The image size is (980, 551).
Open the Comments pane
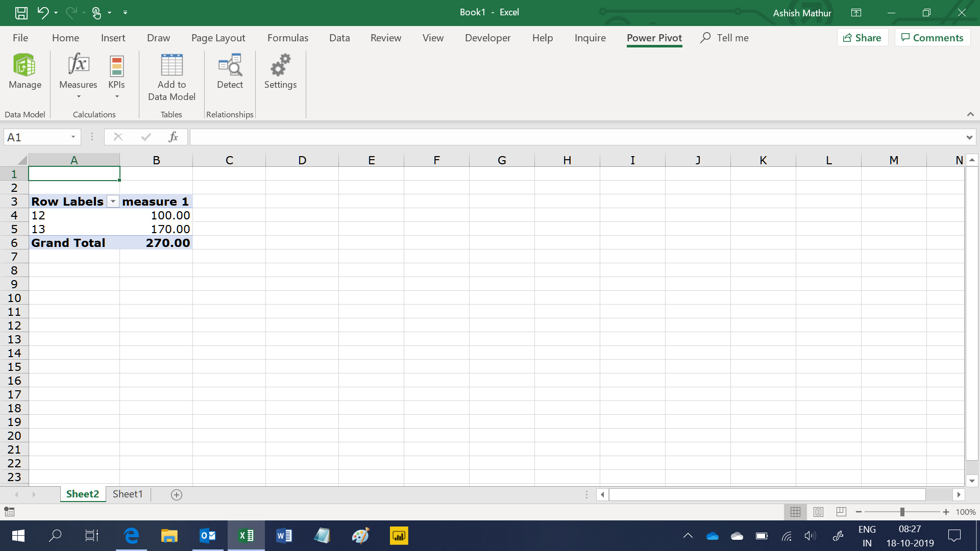click(933, 38)
